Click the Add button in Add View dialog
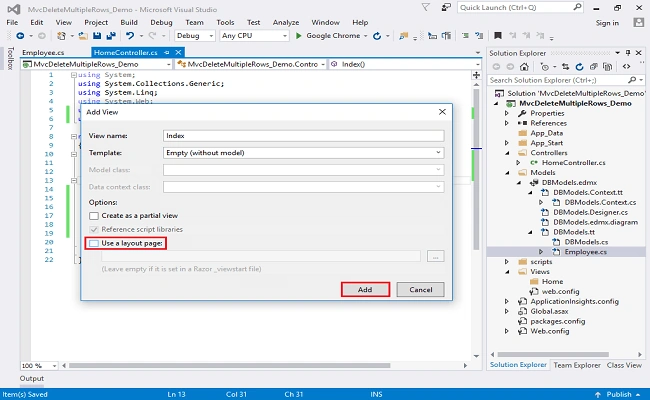650x400 pixels. click(x=365, y=290)
